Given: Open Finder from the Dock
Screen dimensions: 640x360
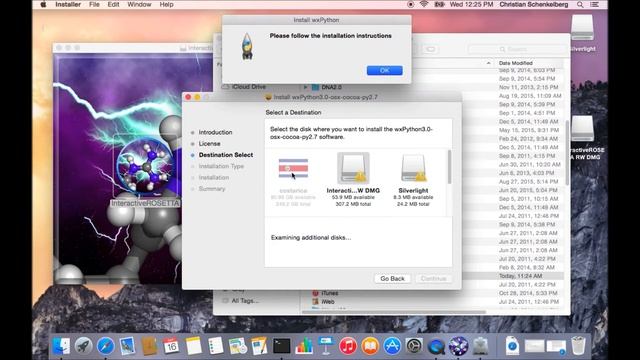Looking at the screenshot, I should click(61, 346).
